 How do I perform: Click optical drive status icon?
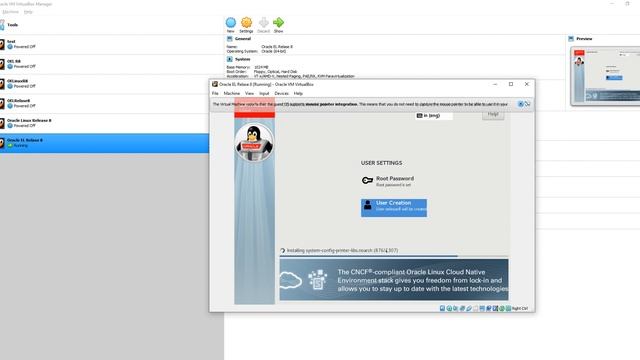(449, 308)
